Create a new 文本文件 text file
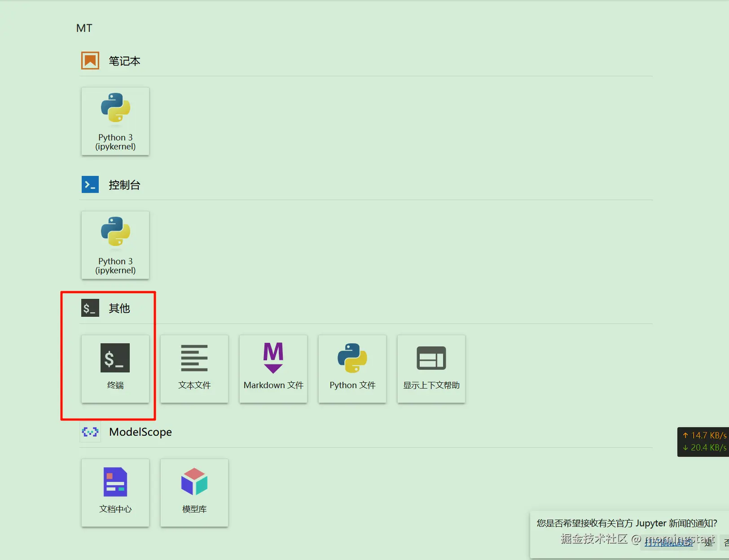 pyautogui.click(x=194, y=369)
